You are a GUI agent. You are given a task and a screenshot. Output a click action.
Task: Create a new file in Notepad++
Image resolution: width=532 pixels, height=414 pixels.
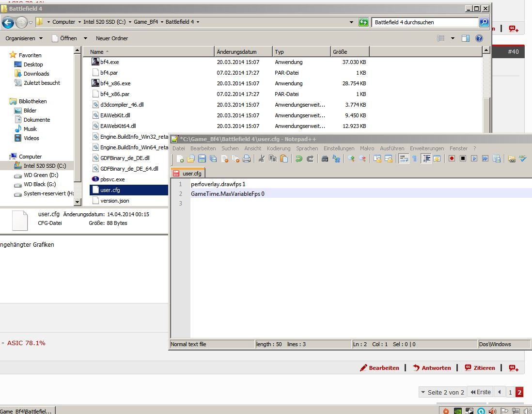tap(180, 159)
